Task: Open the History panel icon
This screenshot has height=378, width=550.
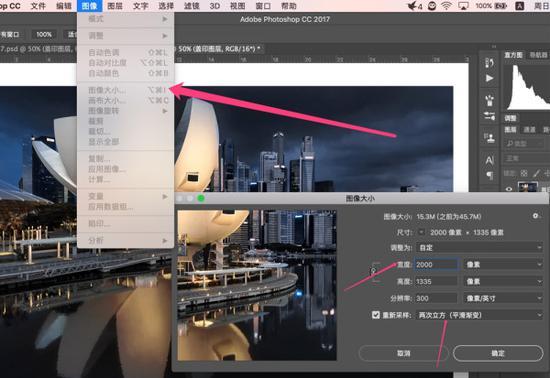Action: pos(489,63)
